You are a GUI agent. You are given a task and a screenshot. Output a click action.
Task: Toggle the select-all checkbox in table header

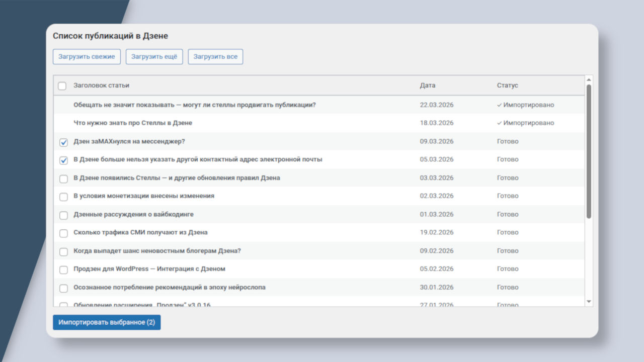[62, 86]
